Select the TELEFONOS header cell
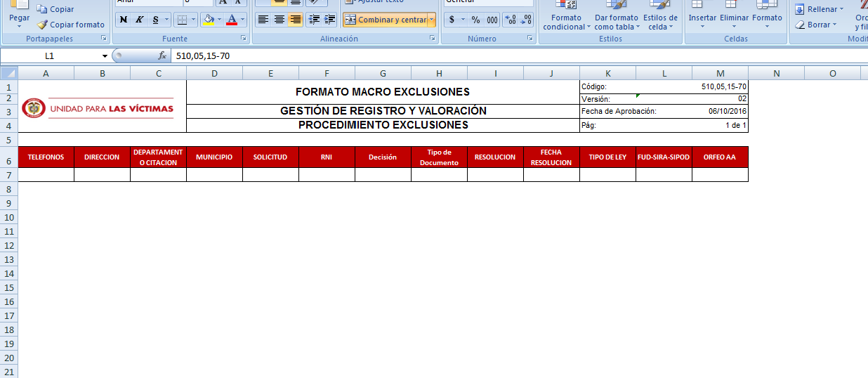Image resolution: width=868 pixels, height=378 pixels. tap(46, 157)
